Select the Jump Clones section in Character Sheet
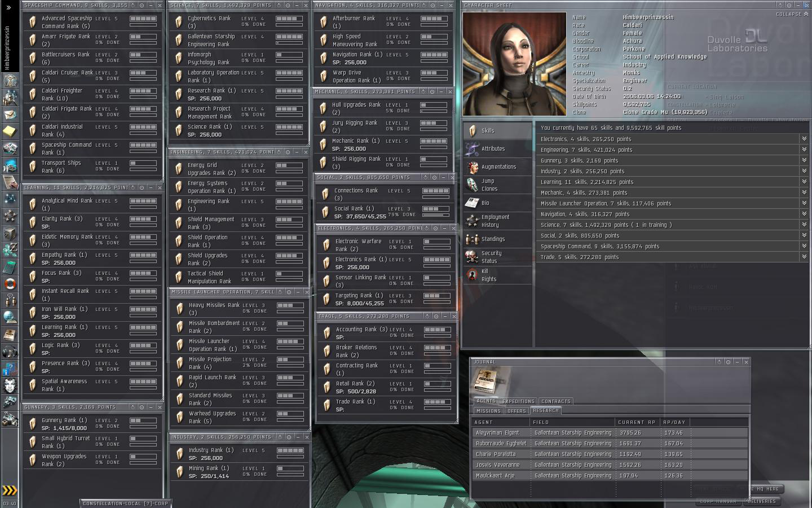Viewport: 812px width, 508px height. tap(497, 185)
